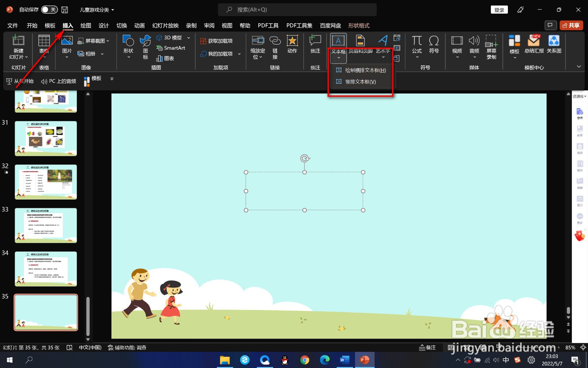Click 从头开始 to start slideshow
Image resolution: width=588 pixels, height=368 pixels.
click(x=20, y=81)
